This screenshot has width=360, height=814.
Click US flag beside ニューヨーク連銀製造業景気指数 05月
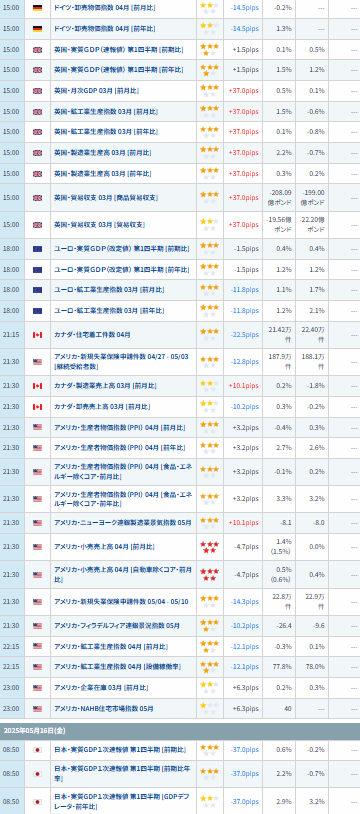tap(37, 523)
